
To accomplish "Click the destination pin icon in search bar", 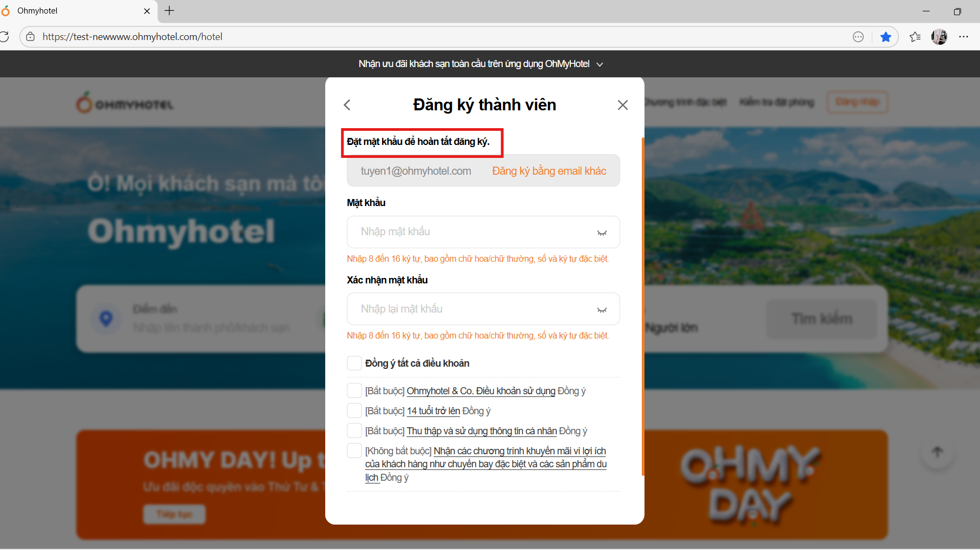I will point(106,318).
